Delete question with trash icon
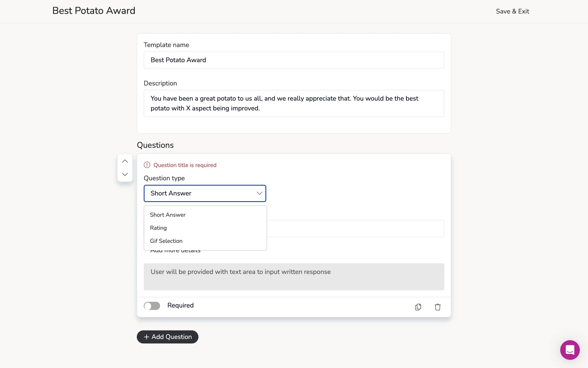 pos(438,307)
